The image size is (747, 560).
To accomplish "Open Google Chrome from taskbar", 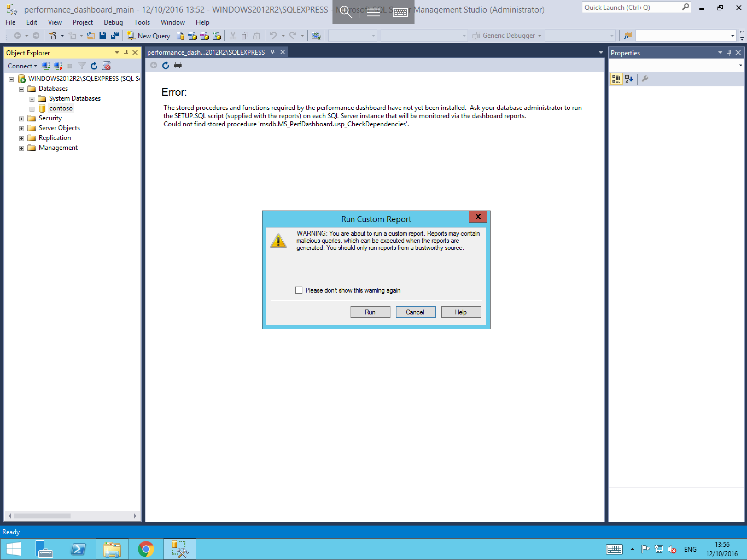I will tap(146, 549).
